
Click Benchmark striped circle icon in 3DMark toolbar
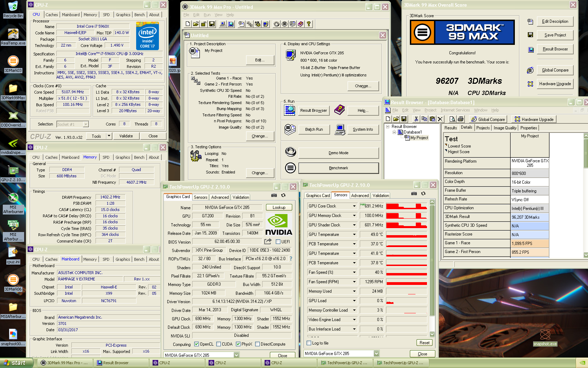click(x=285, y=24)
